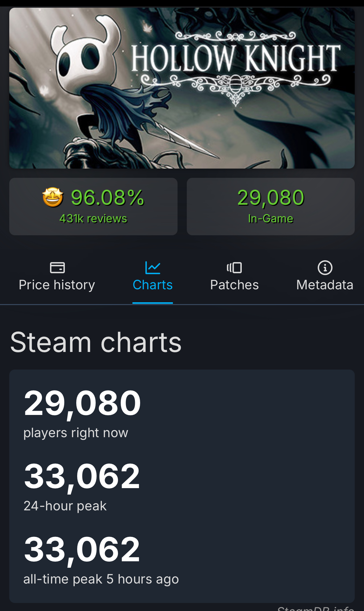
Task: Click the Metadata info circle icon
Action: coord(325,268)
